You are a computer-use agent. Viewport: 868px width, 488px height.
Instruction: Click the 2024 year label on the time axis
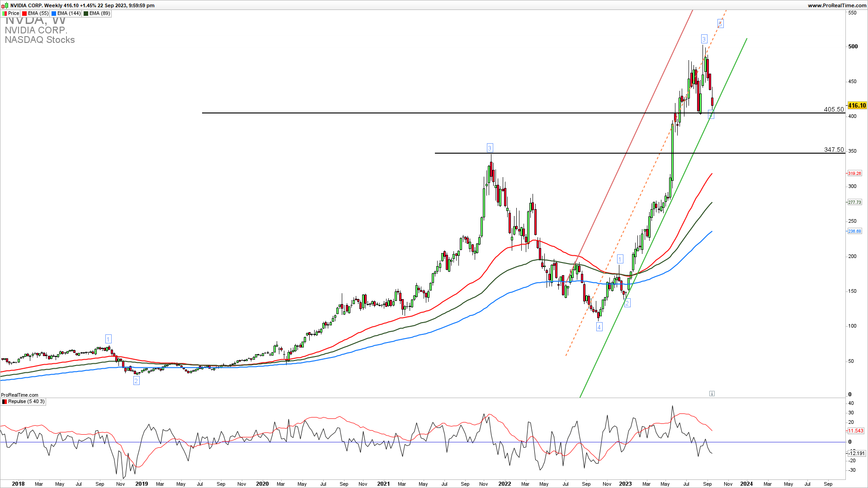click(746, 484)
